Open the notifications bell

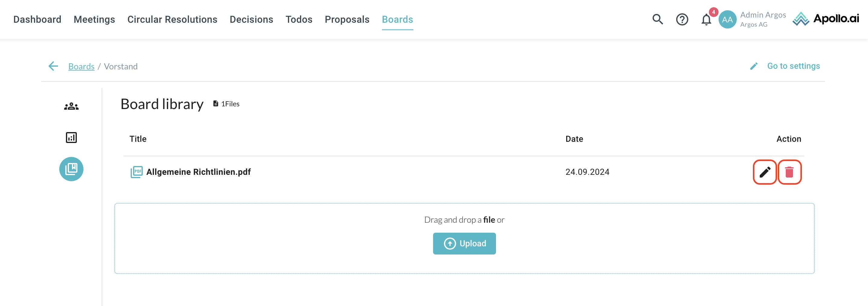tap(706, 20)
